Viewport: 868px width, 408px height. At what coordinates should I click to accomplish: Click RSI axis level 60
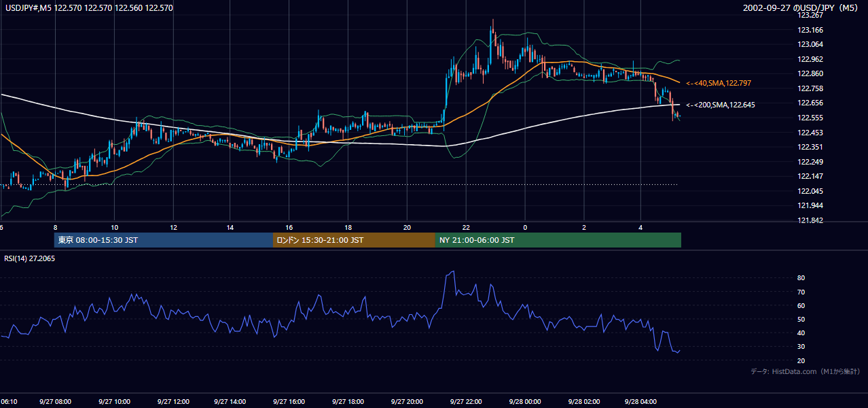coord(801,305)
